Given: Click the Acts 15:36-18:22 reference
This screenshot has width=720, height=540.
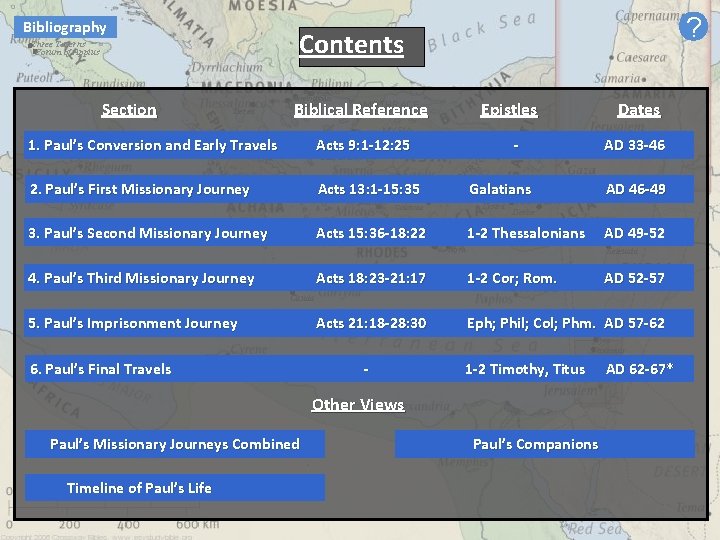Looking at the screenshot, I should point(371,233).
